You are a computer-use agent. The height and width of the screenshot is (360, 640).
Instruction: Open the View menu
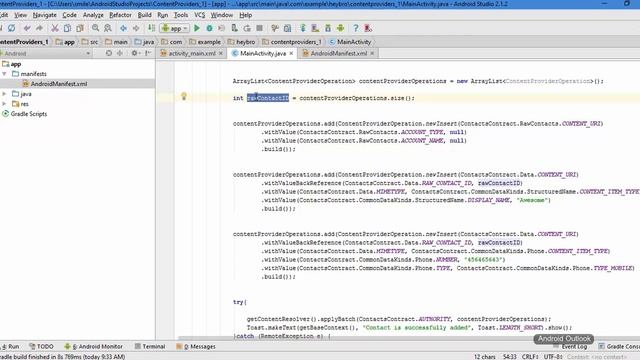20,15
